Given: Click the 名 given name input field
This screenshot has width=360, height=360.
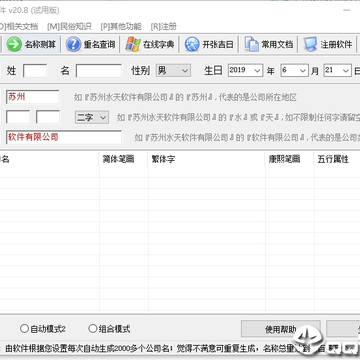Looking at the screenshot, I should pyautogui.click(x=99, y=71).
